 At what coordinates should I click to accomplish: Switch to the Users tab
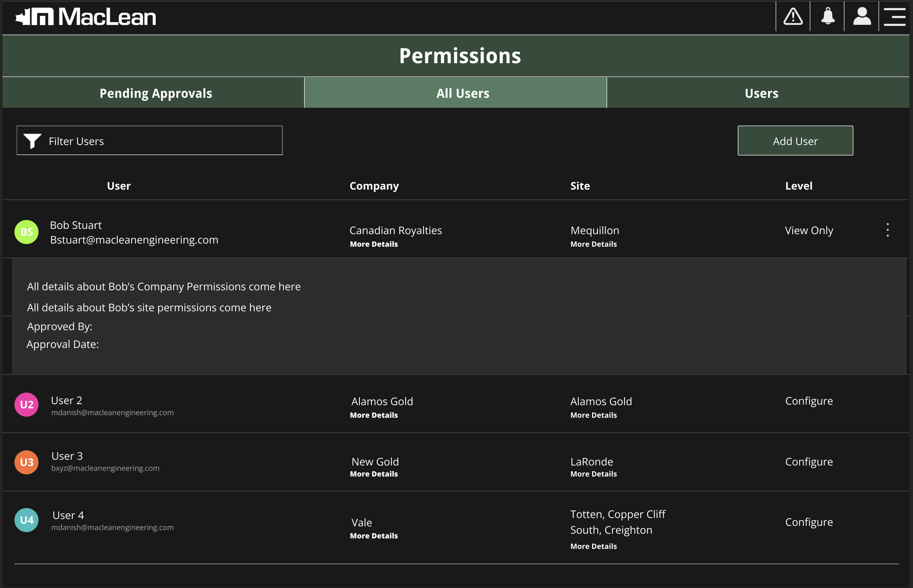coord(761,93)
